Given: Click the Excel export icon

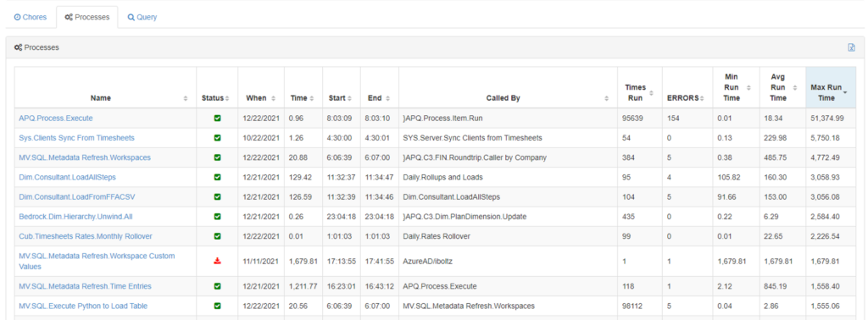Looking at the screenshot, I should click(851, 47).
